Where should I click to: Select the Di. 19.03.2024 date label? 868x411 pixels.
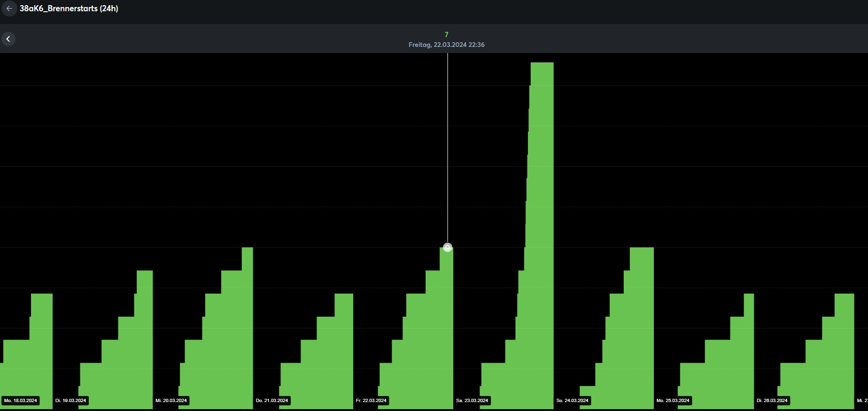coord(71,401)
